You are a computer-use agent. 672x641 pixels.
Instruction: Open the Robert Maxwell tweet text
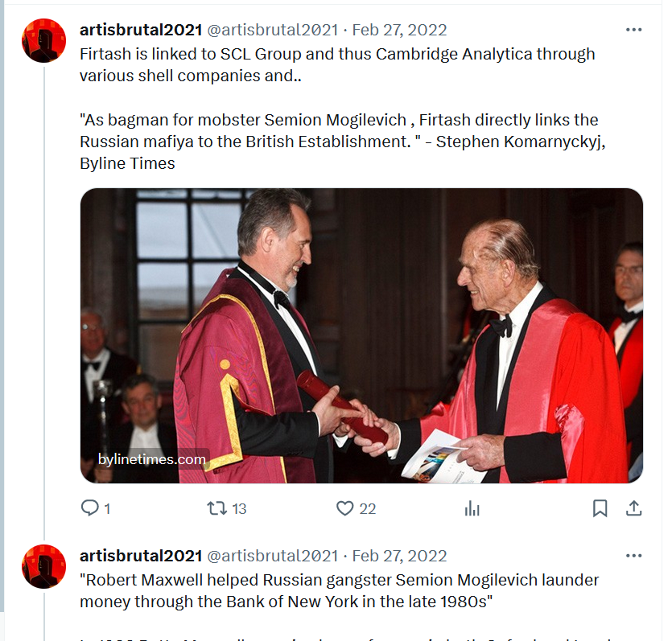click(x=339, y=590)
